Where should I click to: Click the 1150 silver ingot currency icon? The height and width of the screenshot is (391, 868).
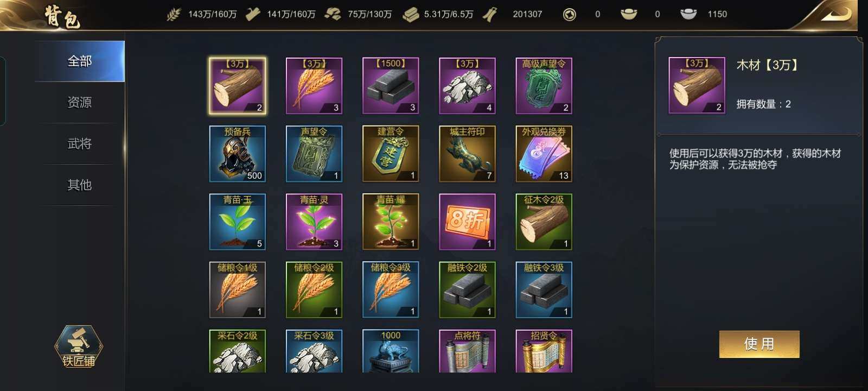(688, 14)
